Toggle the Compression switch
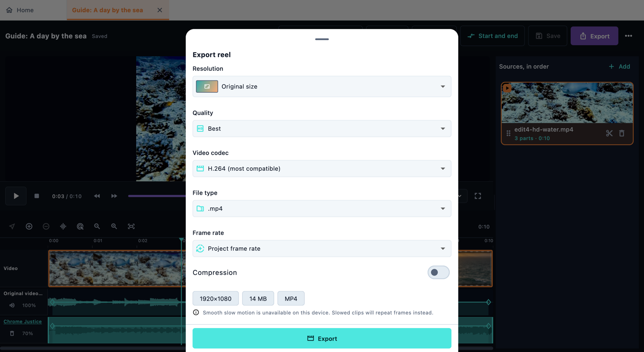Screen dimensions: 644x352 click(438, 272)
